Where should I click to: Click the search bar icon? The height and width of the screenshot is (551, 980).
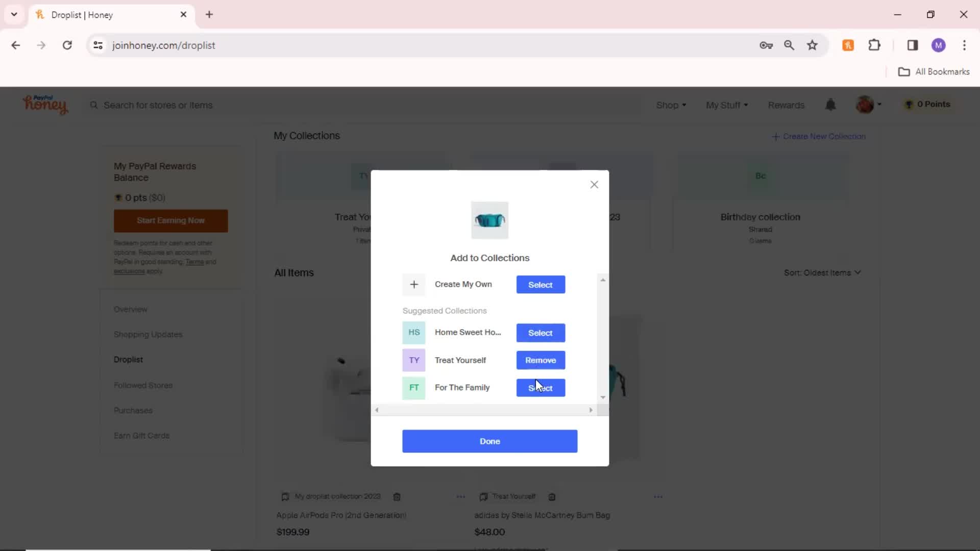(x=95, y=105)
